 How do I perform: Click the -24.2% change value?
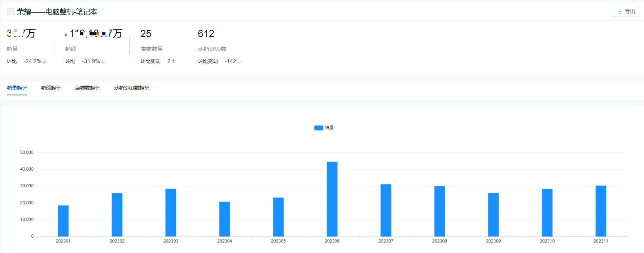pos(32,61)
